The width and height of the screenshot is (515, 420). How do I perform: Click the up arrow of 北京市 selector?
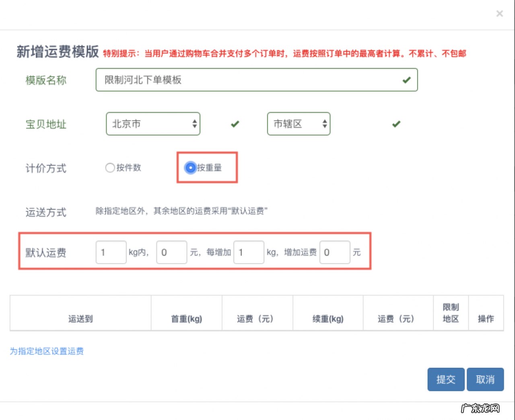195,121
